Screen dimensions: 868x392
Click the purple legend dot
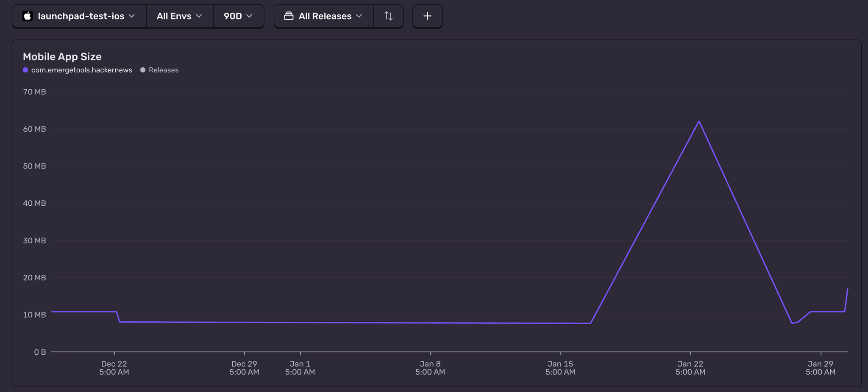(25, 70)
